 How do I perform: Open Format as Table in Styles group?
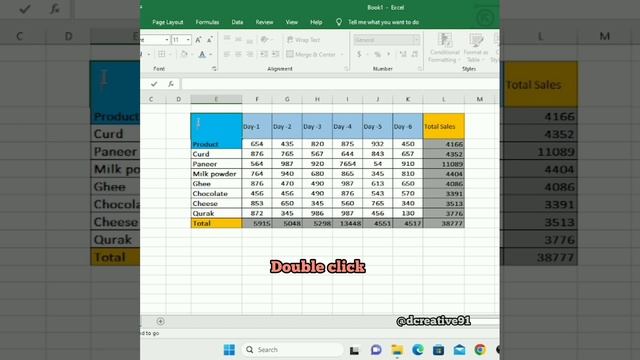[476, 48]
